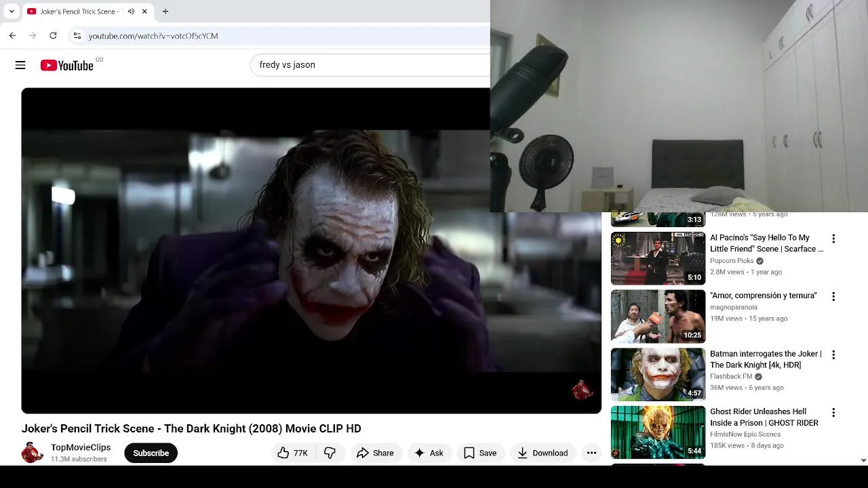Viewport: 868px width, 488px height.
Task: Share the video
Action: pos(376,453)
